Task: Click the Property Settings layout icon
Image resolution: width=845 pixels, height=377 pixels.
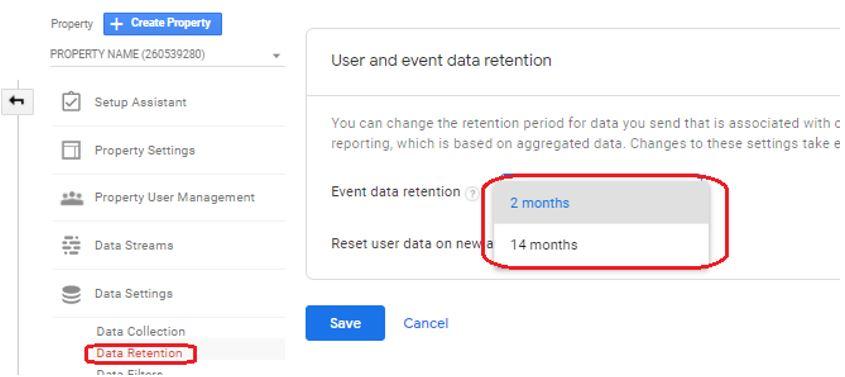Action: coord(71,150)
